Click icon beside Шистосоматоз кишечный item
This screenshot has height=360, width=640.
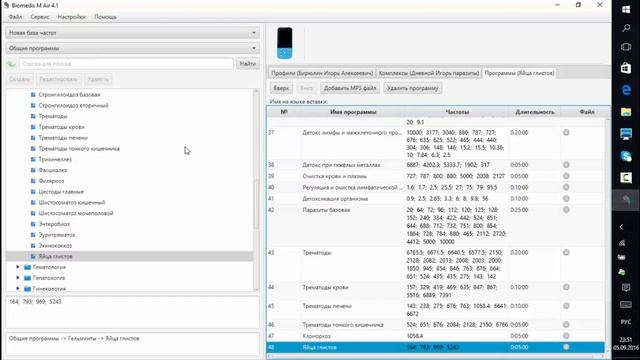point(33,202)
